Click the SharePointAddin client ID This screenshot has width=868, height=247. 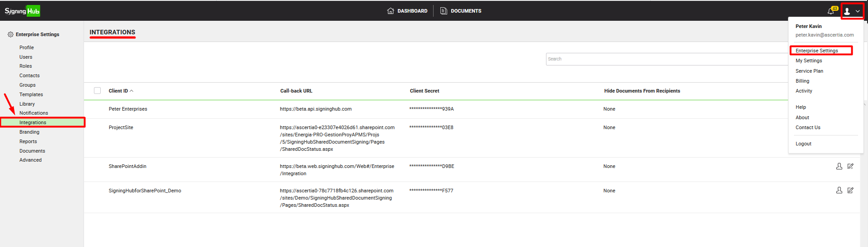(x=127, y=166)
